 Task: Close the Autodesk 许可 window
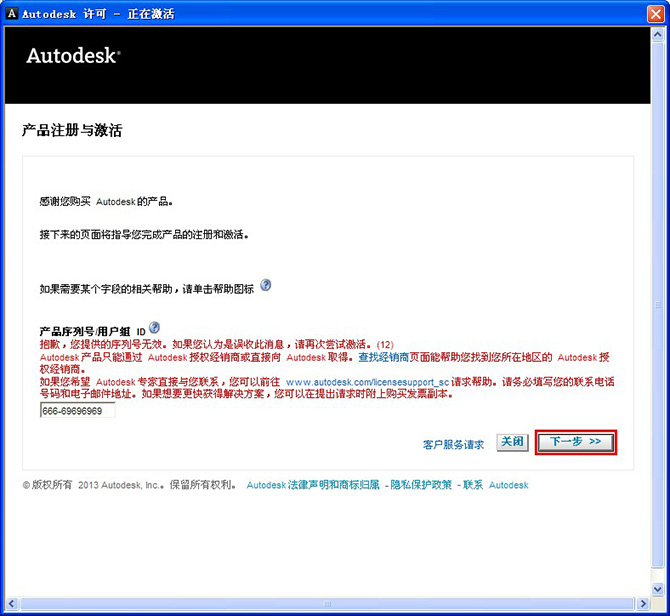[x=655, y=14]
